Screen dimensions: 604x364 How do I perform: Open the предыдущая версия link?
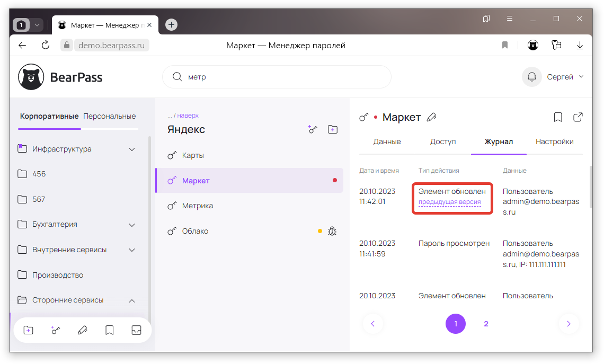coord(450,202)
